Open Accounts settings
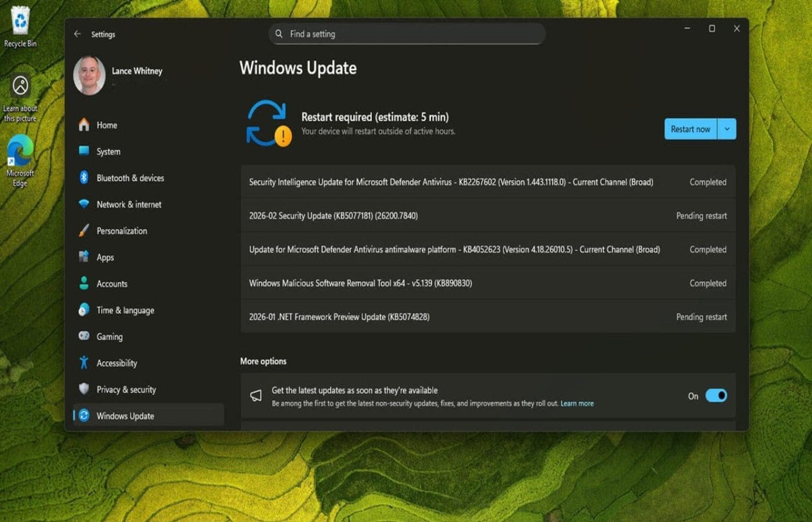Image resolution: width=812 pixels, height=522 pixels. [x=148, y=284]
